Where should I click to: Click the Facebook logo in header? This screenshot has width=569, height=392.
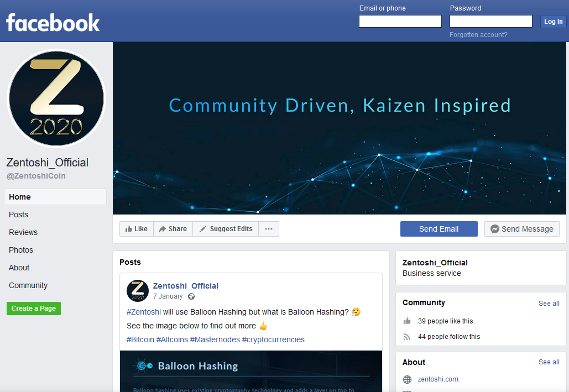tap(53, 23)
